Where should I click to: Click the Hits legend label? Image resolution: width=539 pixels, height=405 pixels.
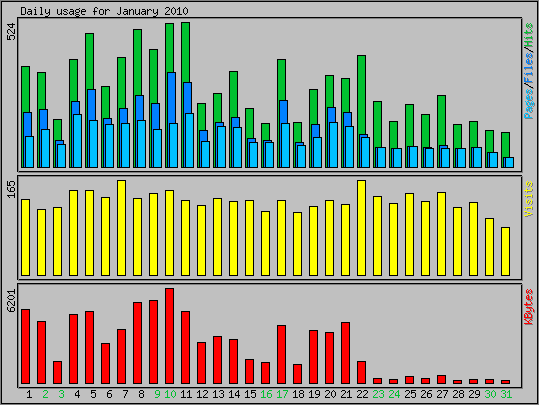[x=529, y=36]
